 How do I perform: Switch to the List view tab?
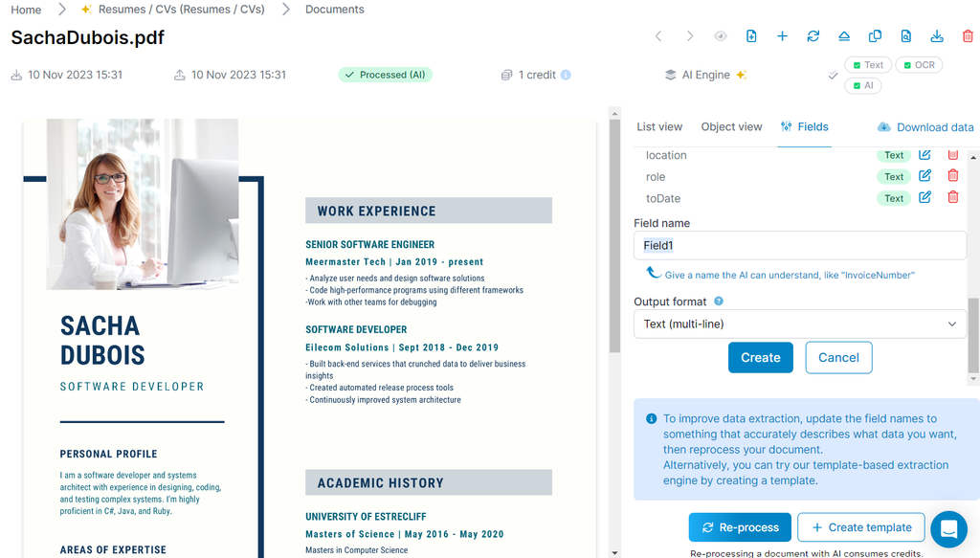click(657, 126)
